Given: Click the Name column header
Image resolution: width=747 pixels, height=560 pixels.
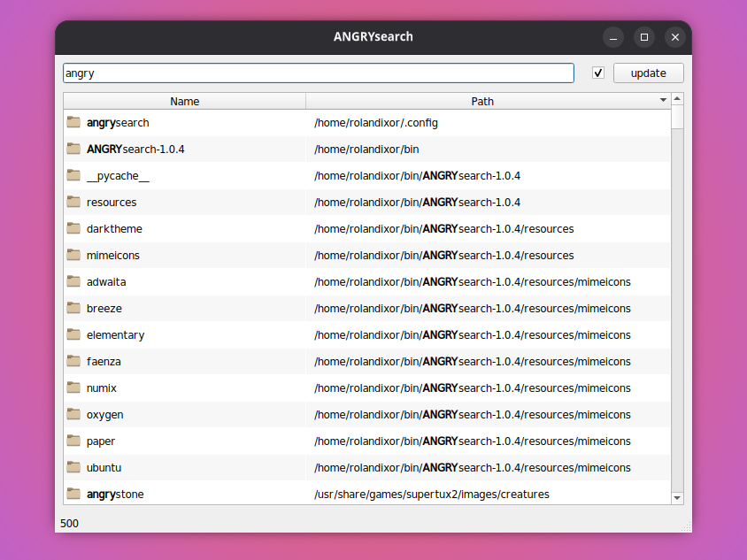Looking at the screenshot, I should click(184, 100).
